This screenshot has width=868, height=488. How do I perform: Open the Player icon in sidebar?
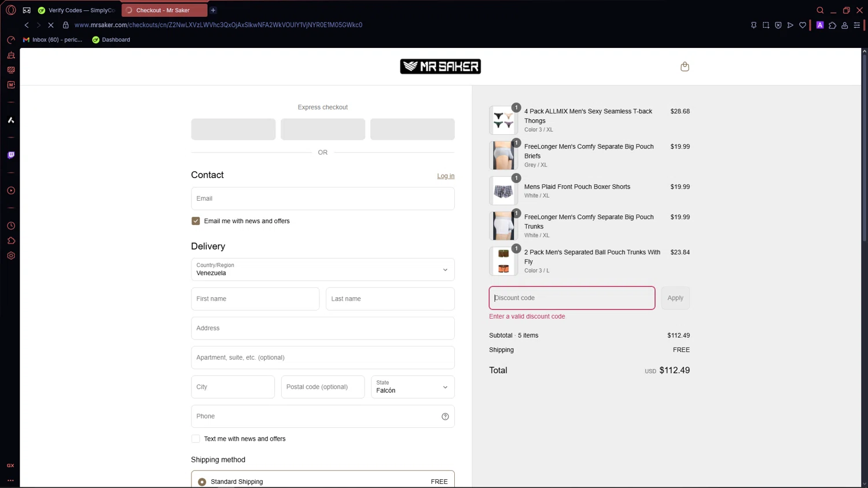(11, 191)
